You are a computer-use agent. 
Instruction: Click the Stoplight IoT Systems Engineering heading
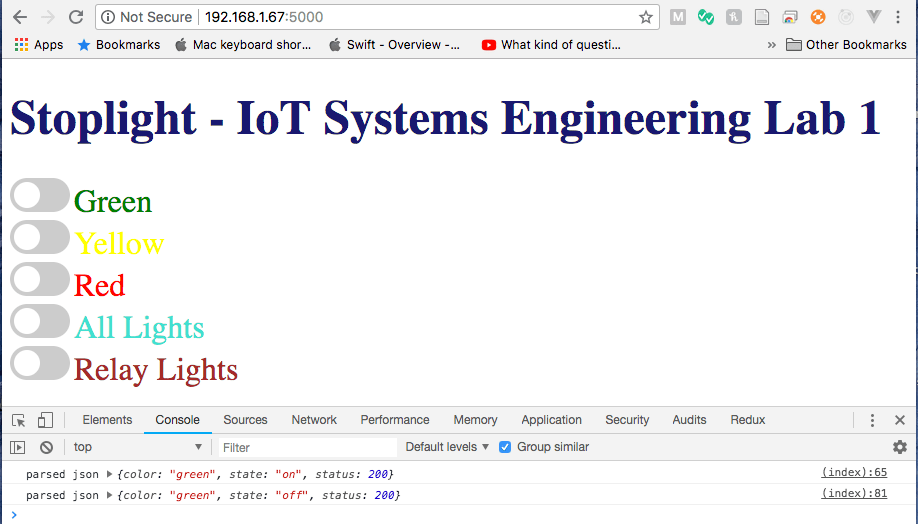coord(445,119)
